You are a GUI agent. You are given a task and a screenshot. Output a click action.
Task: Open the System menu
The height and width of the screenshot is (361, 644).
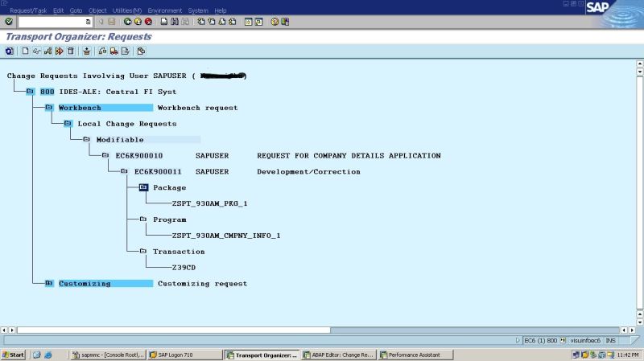click(198, 10)
